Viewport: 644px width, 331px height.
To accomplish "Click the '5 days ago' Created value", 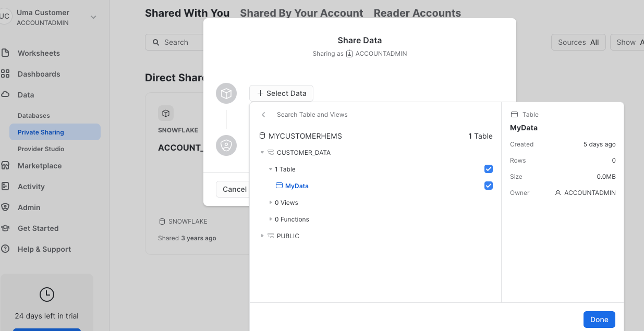I will click(x=600, y=144).
